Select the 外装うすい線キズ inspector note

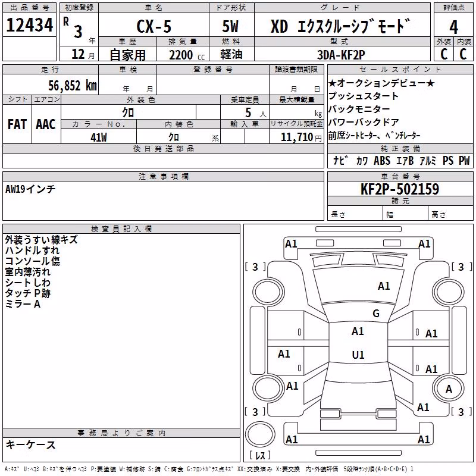(x=41, y=240)
